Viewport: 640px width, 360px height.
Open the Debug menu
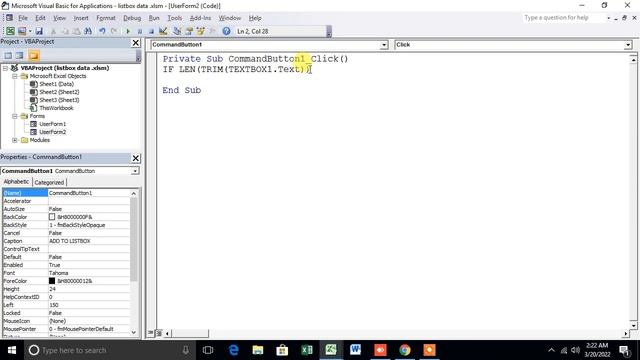point(132,18)
